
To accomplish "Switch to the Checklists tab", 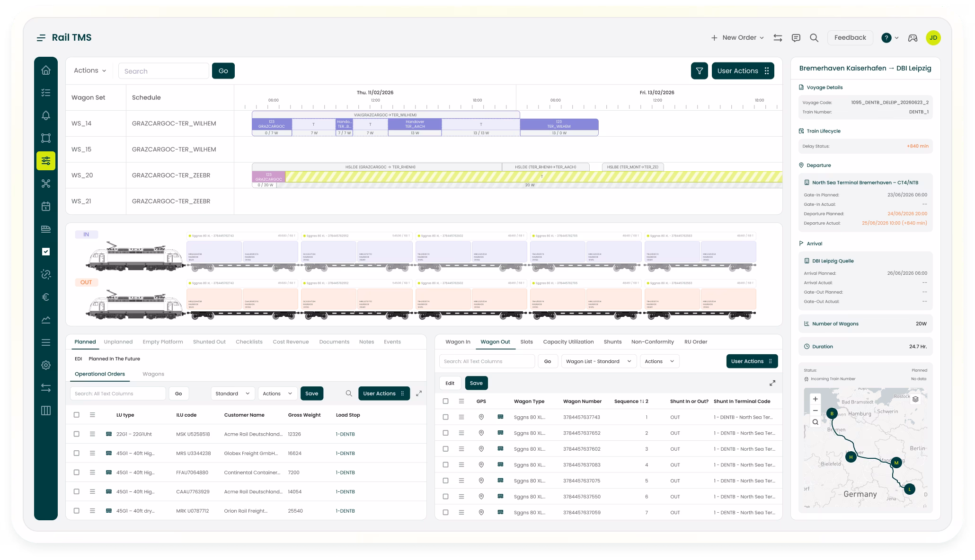I will click(249, 342).
